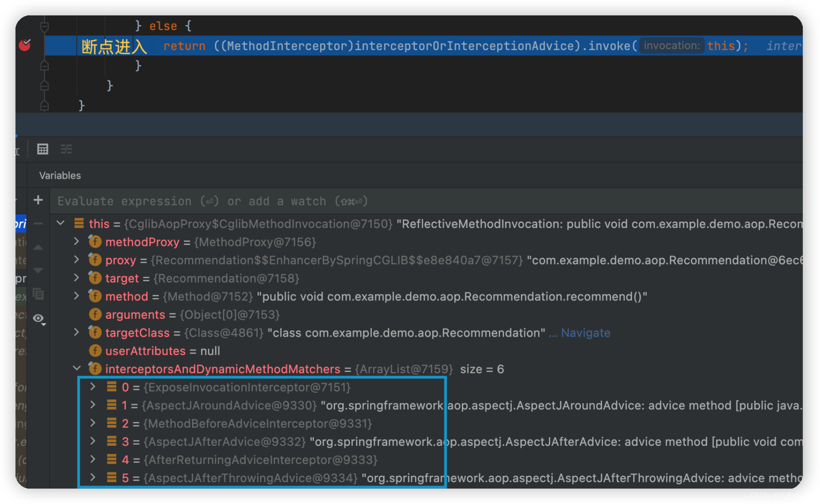Expand the methodProxy field

point(77,241)
